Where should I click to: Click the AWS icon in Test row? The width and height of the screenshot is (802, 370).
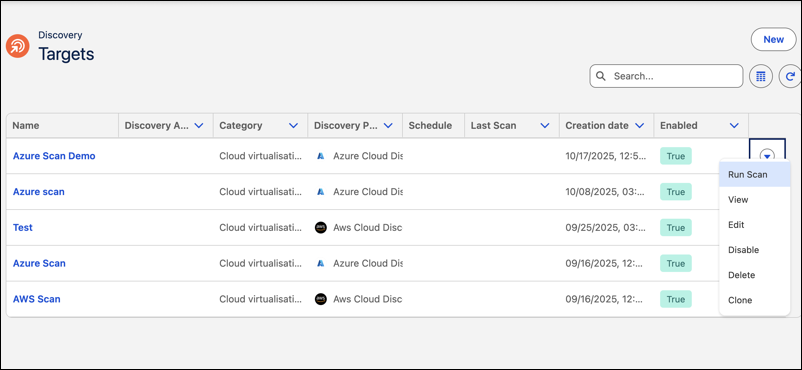[x=321, y=228]
